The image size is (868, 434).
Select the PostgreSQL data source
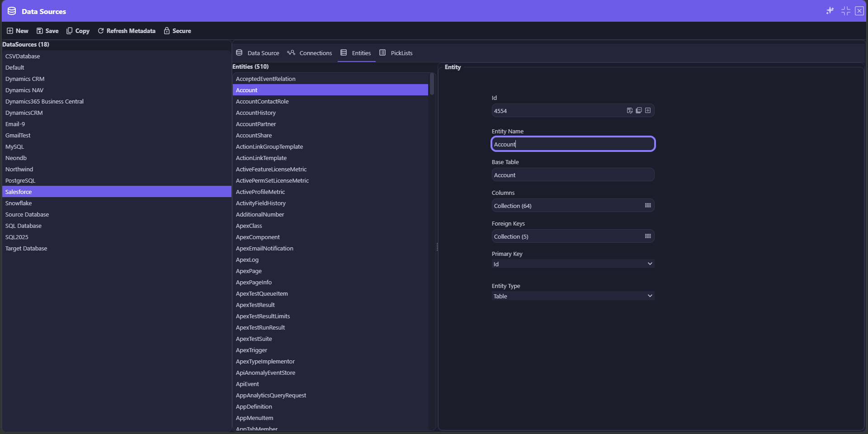coord(117,180)
